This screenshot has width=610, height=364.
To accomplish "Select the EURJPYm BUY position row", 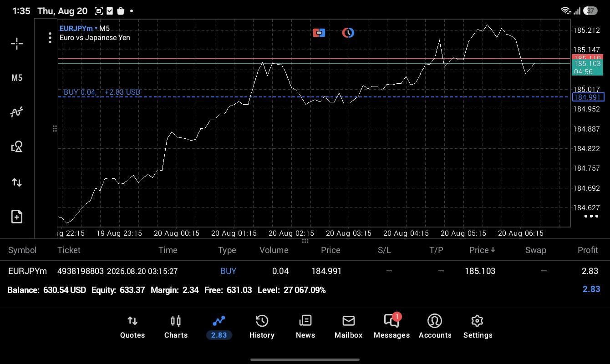I will [305, 271].
